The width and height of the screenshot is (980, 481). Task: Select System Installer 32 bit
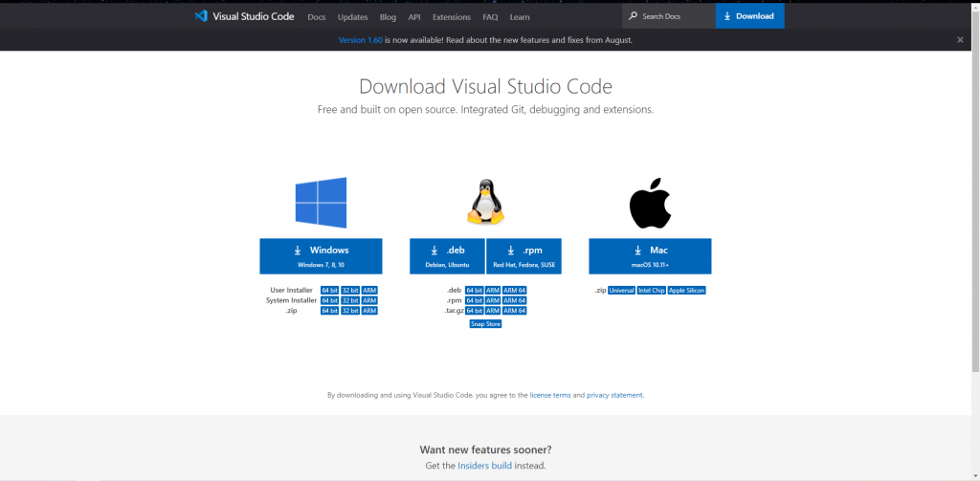350,300
